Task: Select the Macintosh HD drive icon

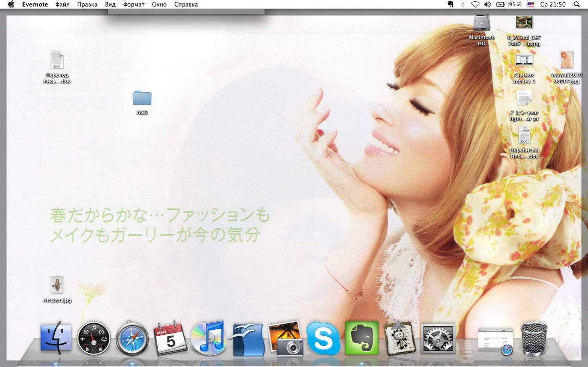Action: (482, 23)
